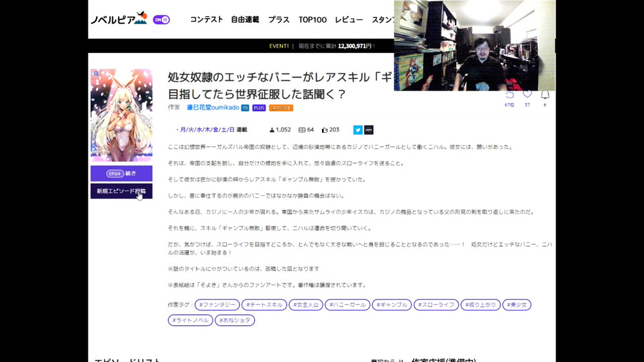The height and width of the screenshot is (362, 644).
Task: Toggle the ON 18 adult content switch
Action: [162, 19]
